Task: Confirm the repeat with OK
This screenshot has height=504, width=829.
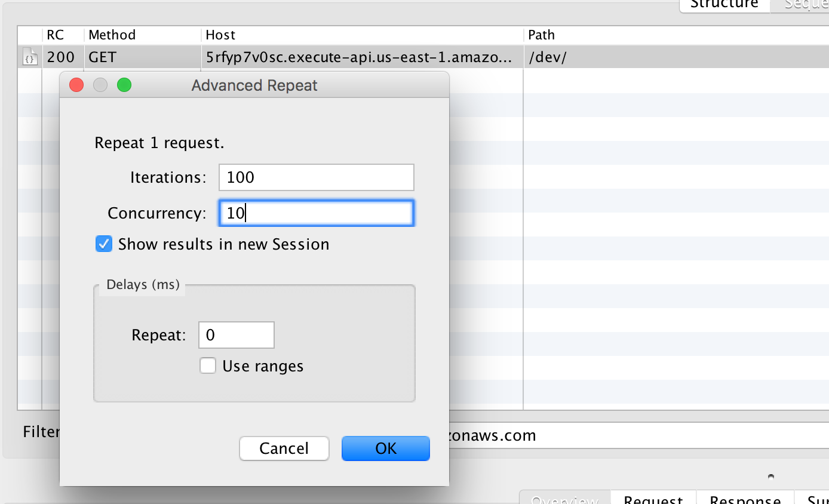Action: (x=385, y=448)
